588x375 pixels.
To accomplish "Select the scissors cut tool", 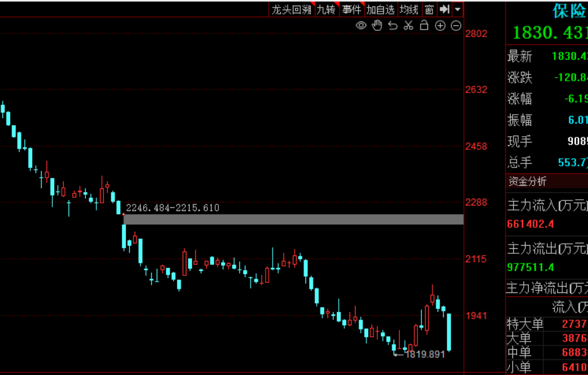I will (x=409, y=26).
